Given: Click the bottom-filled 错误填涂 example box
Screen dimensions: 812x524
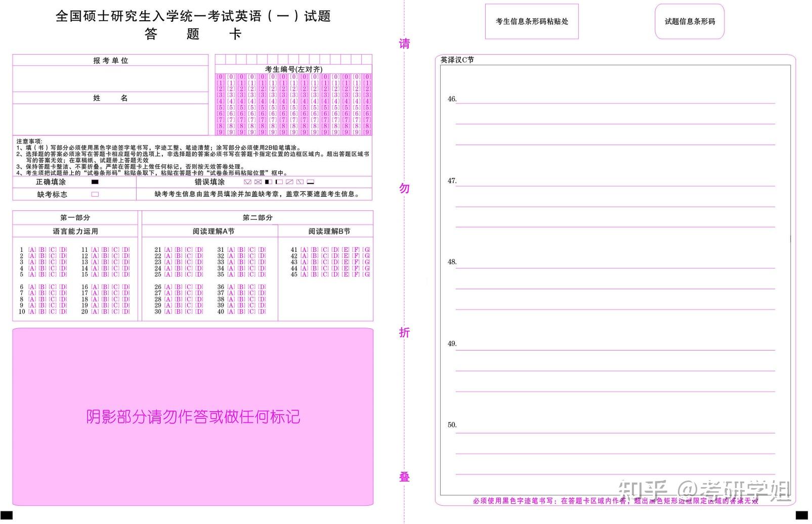Looking at the screenshot, I should coord(311,182).
